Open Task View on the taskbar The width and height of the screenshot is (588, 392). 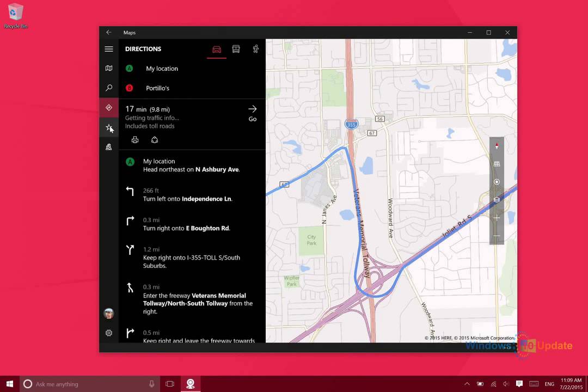(170, 384)
